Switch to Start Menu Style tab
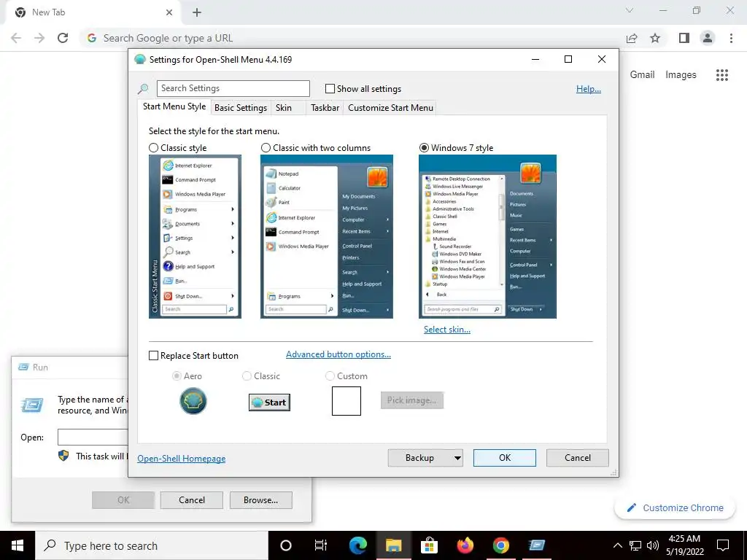 pyautogui.click(x=174, y=106)
